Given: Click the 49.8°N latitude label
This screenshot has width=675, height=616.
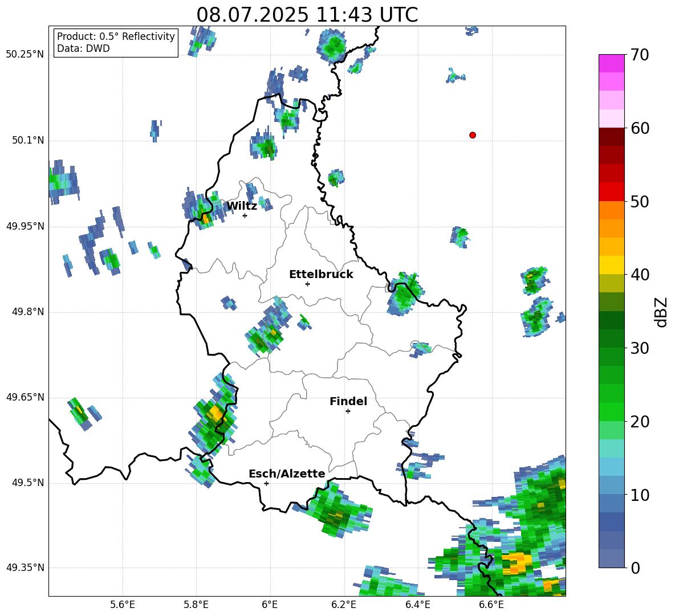Looking at the screenshot, I should pos(28,312).
